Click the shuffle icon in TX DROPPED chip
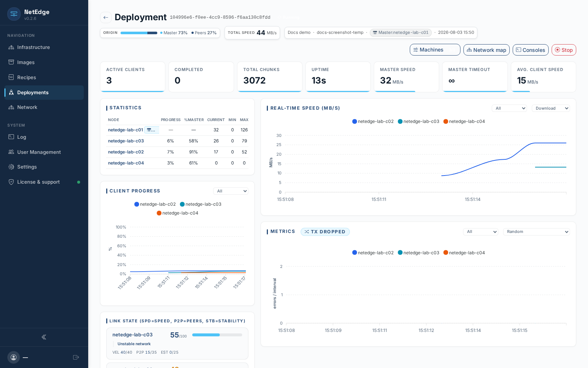588x368 pixels. click(306, 232)
